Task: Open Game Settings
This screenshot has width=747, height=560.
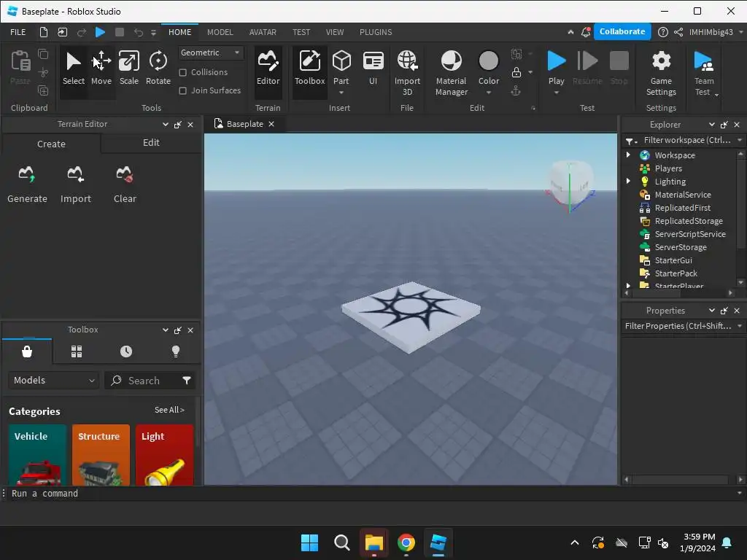Action: click(x=661, y=73)
